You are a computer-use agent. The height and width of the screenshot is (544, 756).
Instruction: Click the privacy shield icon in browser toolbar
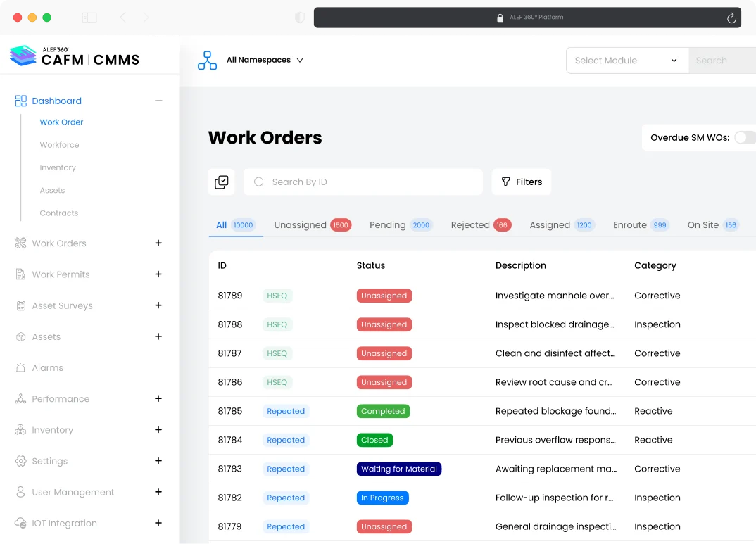coord(300,18)
